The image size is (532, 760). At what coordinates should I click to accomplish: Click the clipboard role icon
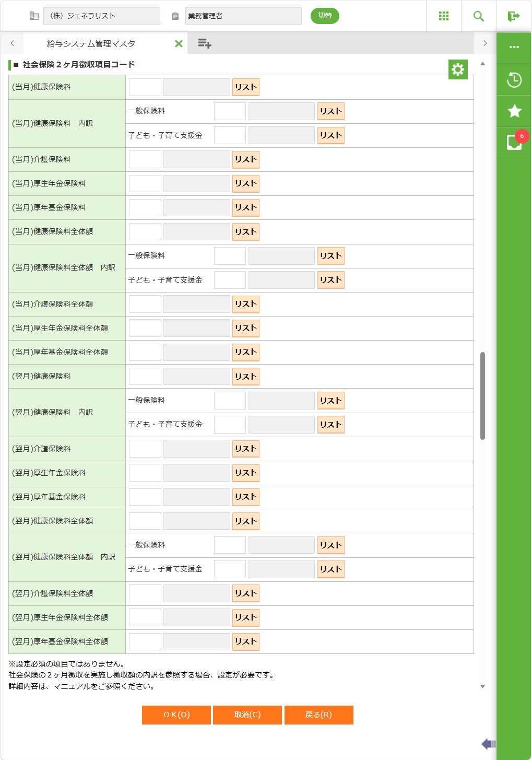click(x=175, y=16)
